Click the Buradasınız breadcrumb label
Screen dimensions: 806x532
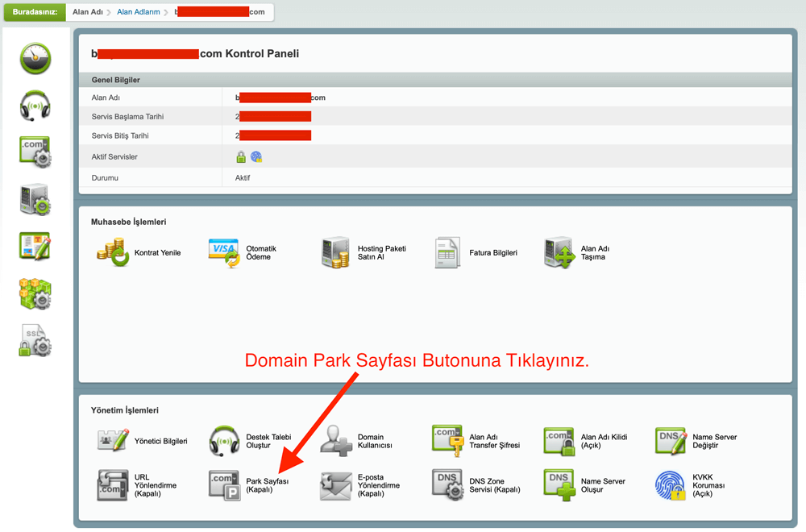(35, 12)
